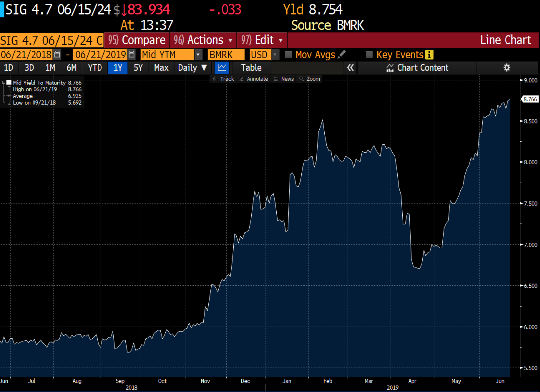
Task: Click the SIG 4.7 06/15/24 security field
Action: tap(52, 40)
